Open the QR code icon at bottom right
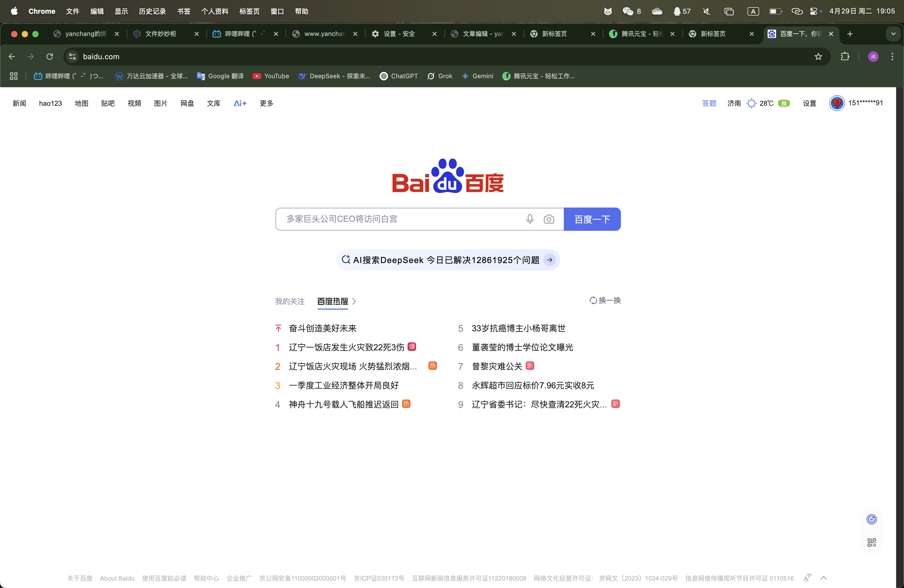The height and width of the screenshot is (588, 904). tap(871, 542)
